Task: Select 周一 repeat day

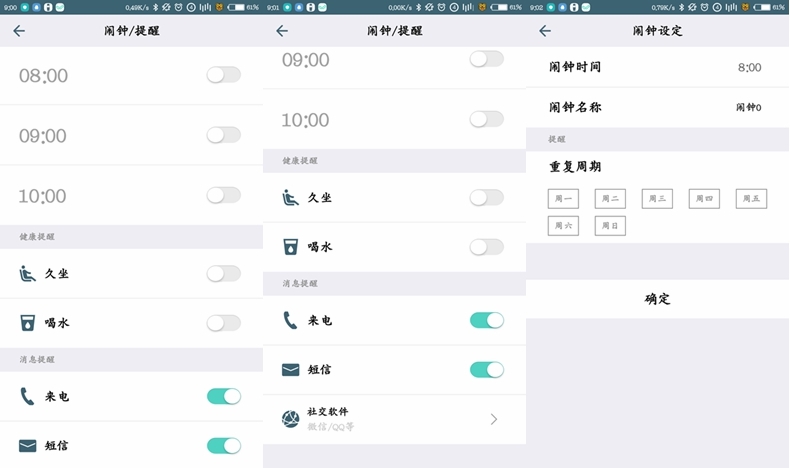Action: coord(563,198)
